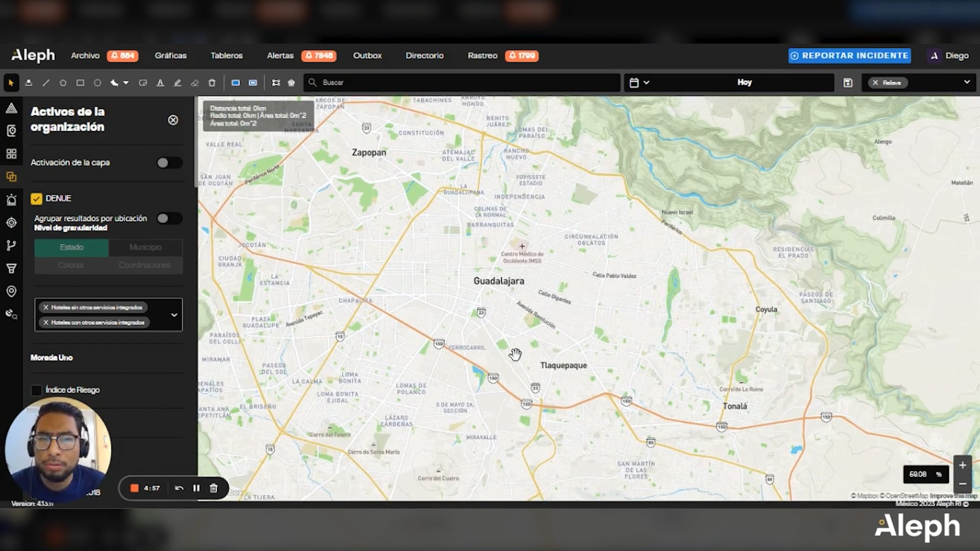Select the eraser tool

click(195, 83)
